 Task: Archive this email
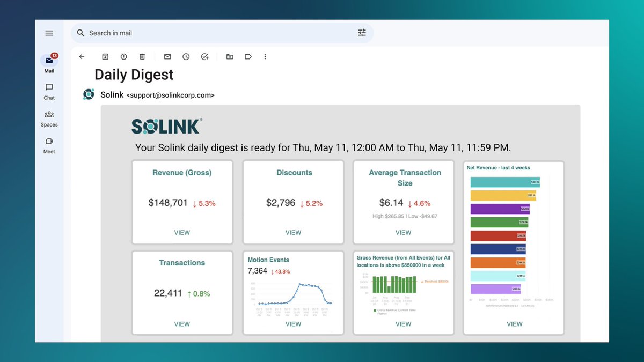click(106, 56)
